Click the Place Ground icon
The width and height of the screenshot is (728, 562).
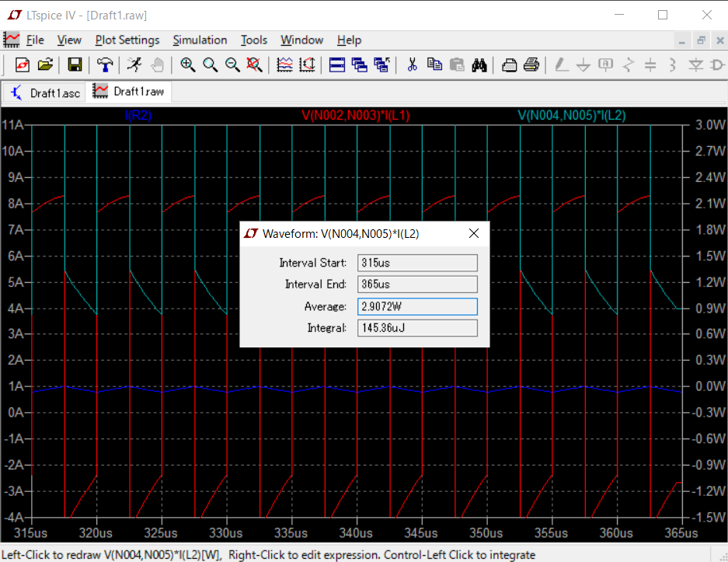click(x=583, y=65)
